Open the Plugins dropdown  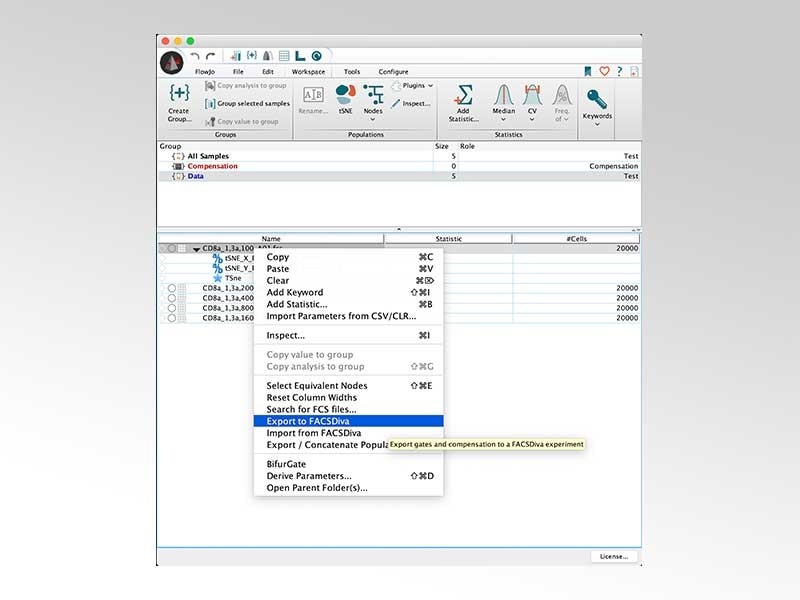412,86
